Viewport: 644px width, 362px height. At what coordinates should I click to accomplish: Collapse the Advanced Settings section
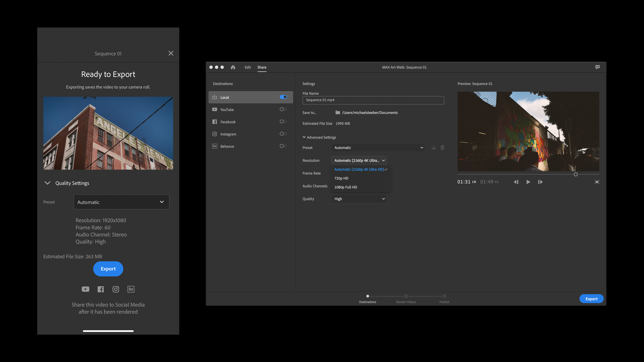coord(304,137)
